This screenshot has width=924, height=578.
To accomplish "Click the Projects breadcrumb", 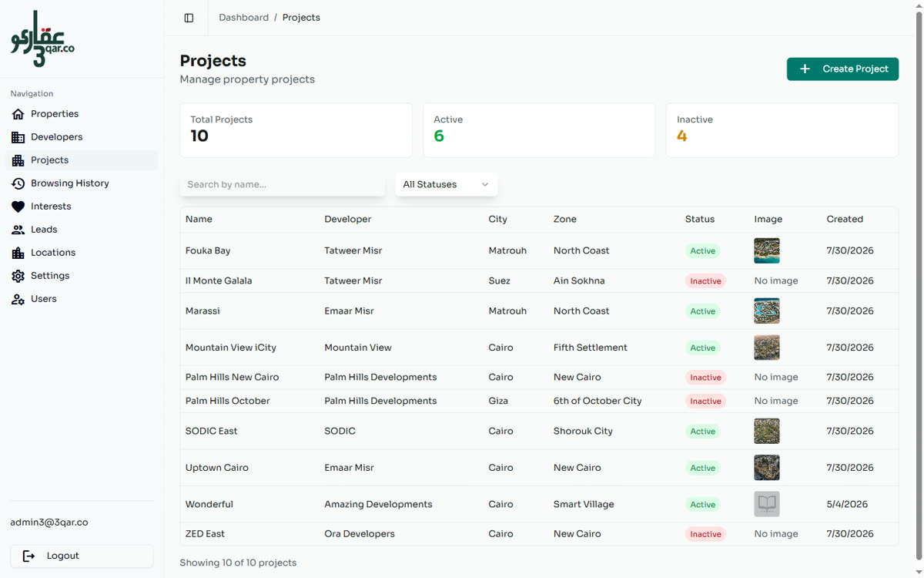I will pyautogui.click(x=301, y=18).
